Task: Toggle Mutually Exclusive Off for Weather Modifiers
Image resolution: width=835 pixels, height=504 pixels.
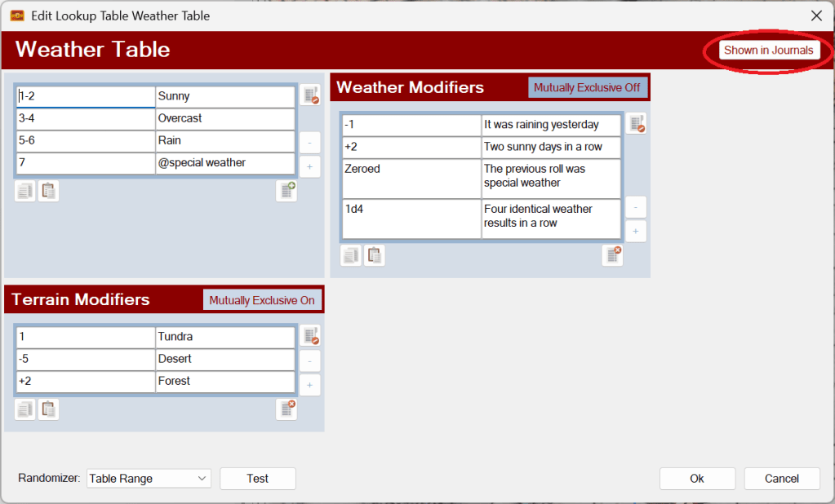Action: [588, 87]
